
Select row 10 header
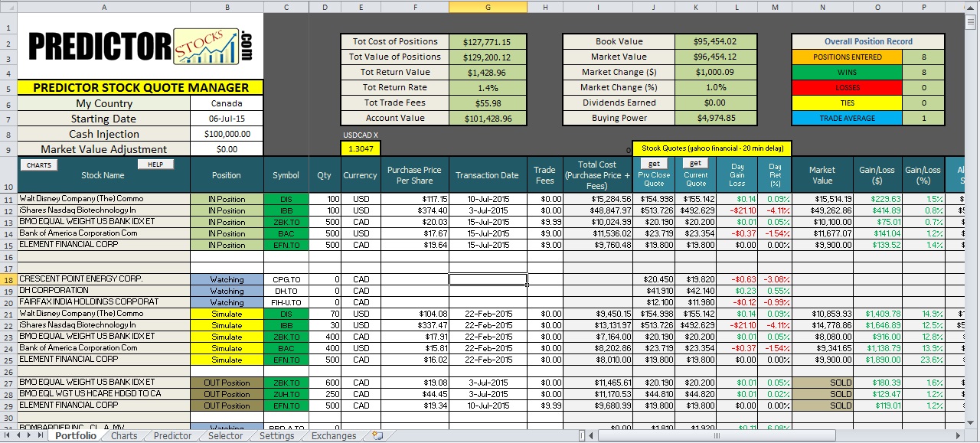point(8,175)
